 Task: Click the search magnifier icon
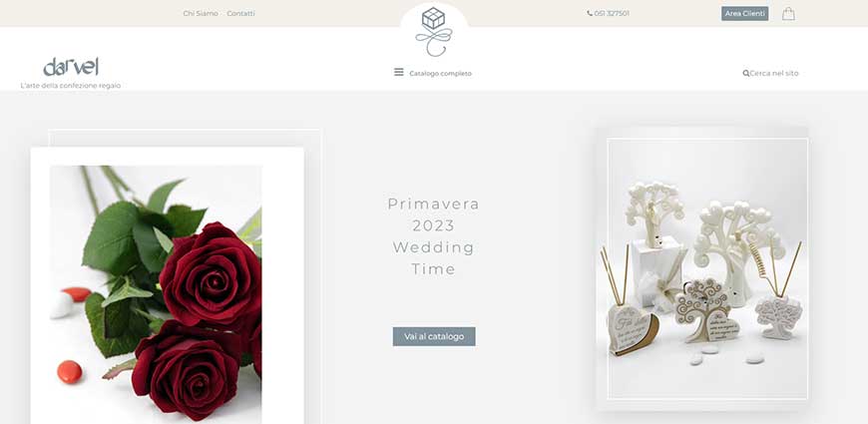pos(745,73)
